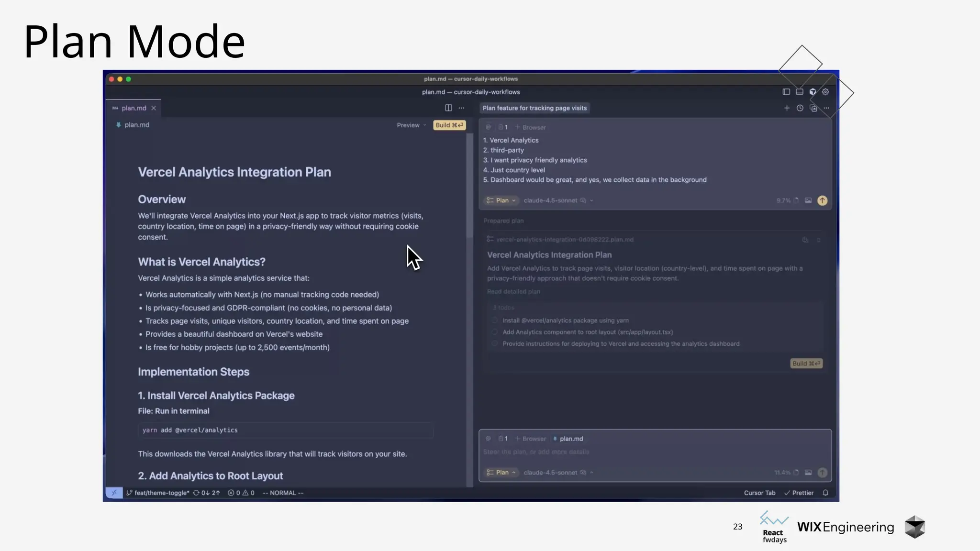Screen dimensions: 980x551
Task: Attach image in the bottom chat input
Action: tap(808, 473)
